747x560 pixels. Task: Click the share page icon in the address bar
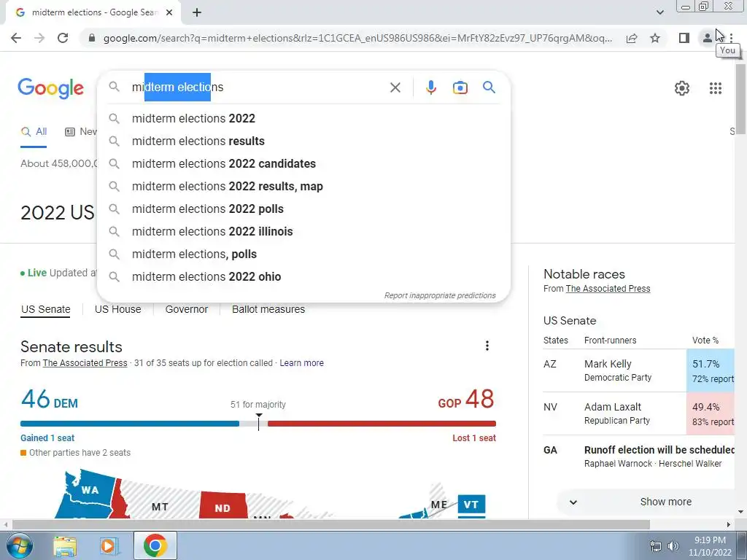632,38
